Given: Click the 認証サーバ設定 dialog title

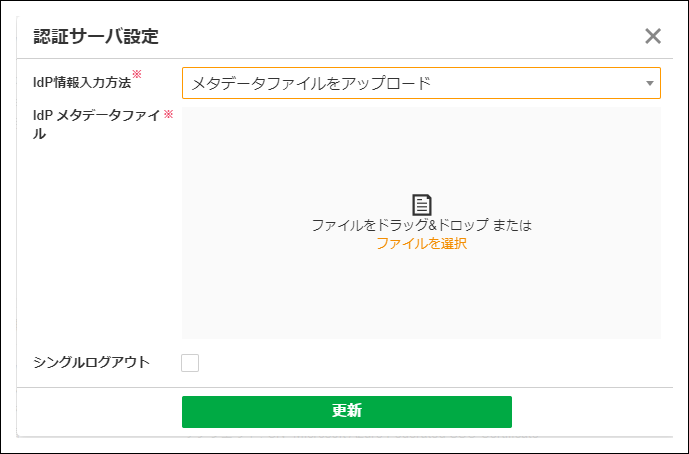Looking at the screenshot, I should 96,37.
